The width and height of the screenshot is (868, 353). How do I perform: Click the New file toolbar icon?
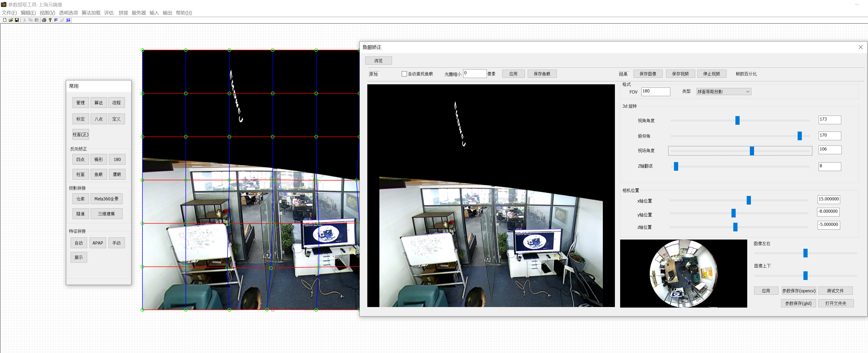[5, 20]
